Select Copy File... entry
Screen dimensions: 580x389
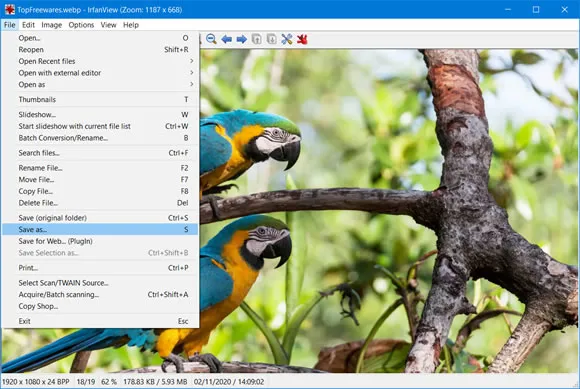[100, 191]
